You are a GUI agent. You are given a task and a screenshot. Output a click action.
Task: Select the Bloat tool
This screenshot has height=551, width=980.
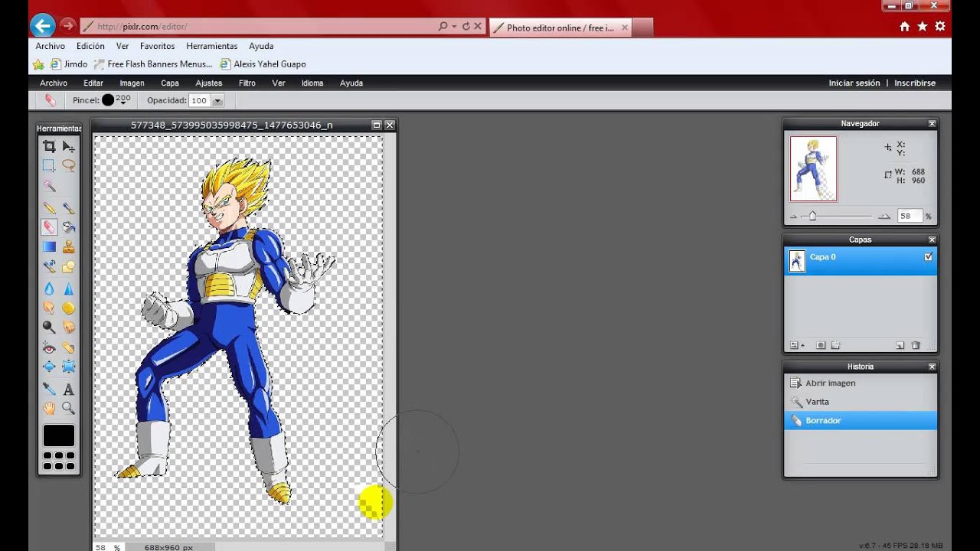click(49, 367)
